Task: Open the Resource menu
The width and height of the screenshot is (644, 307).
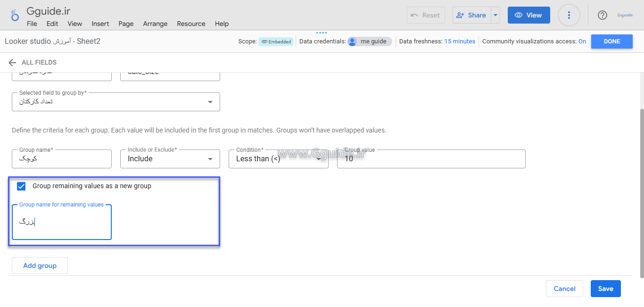Action: click(191, 24)
